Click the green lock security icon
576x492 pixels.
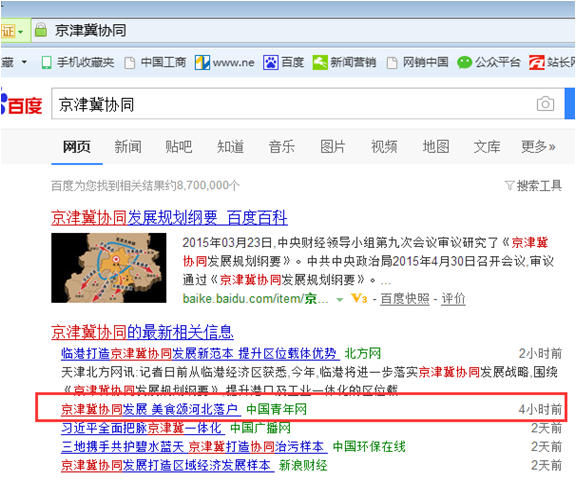click(41, 30)
